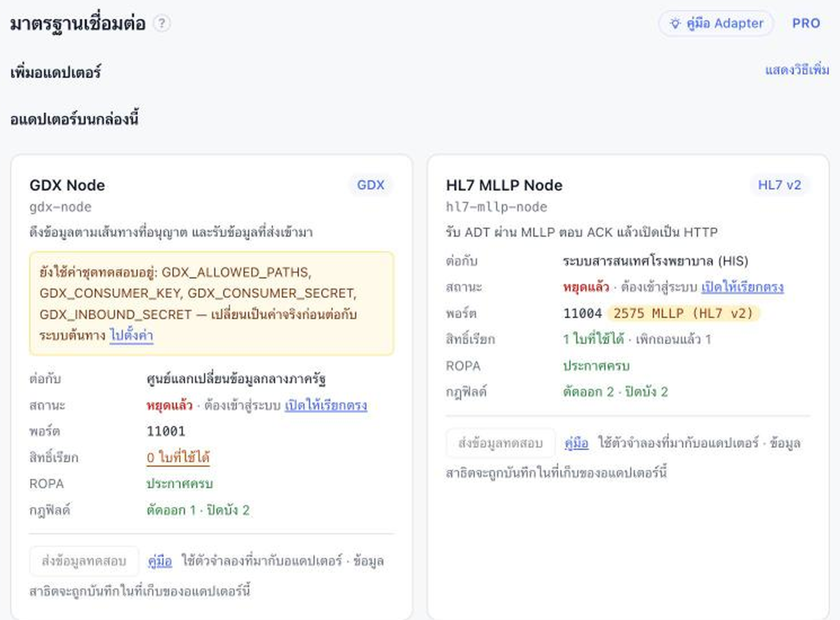840x620 pixels.
Task: Click the gdx-node identifier text
Action: pyautogui.click(x=60, y=207)
